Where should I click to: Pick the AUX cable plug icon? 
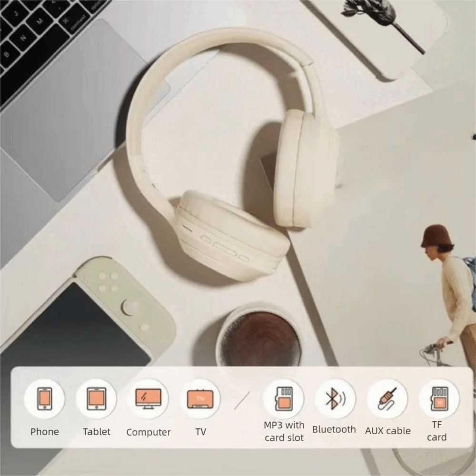pyautogui.click(x=387, y=398)
